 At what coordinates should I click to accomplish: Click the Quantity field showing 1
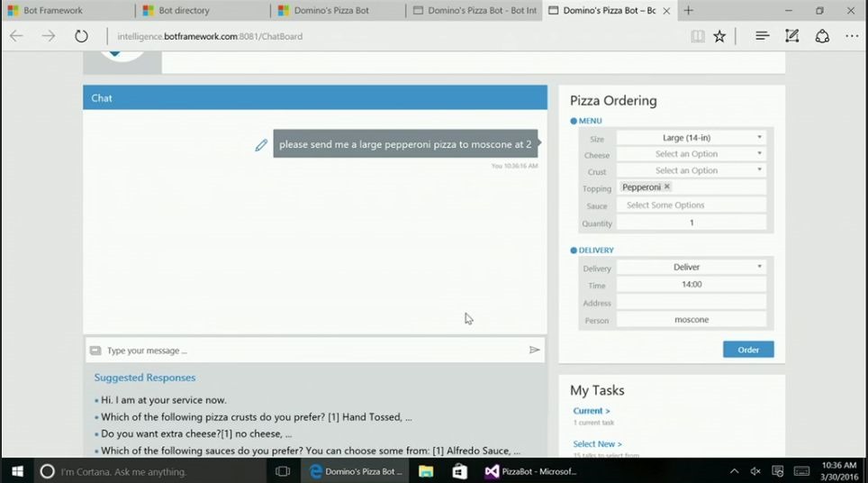coord(692,223)
